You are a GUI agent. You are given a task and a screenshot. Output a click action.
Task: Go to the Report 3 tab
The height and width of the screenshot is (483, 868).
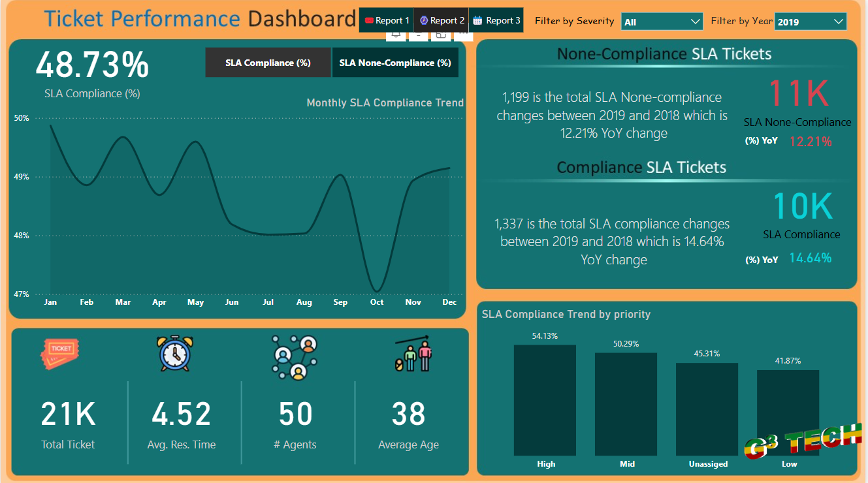496,20
